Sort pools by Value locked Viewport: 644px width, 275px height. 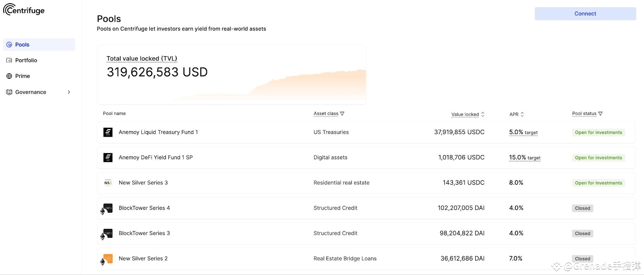tap(468, 115)
